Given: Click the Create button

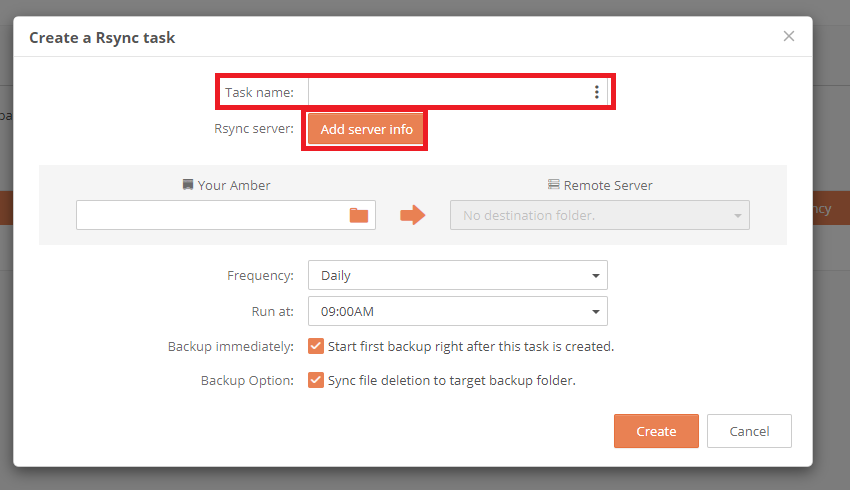Looking at the screenshot, I should pyautogui.click(x=656, y=431).
